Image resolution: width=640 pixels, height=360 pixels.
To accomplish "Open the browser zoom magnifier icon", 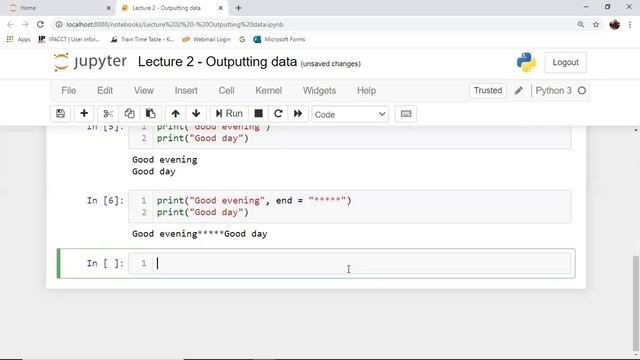I will (581, 24).
